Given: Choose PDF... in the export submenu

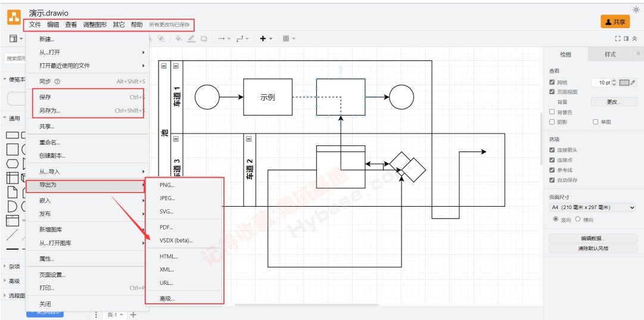Looking at the screenshot, I should [x=185, y=227].
